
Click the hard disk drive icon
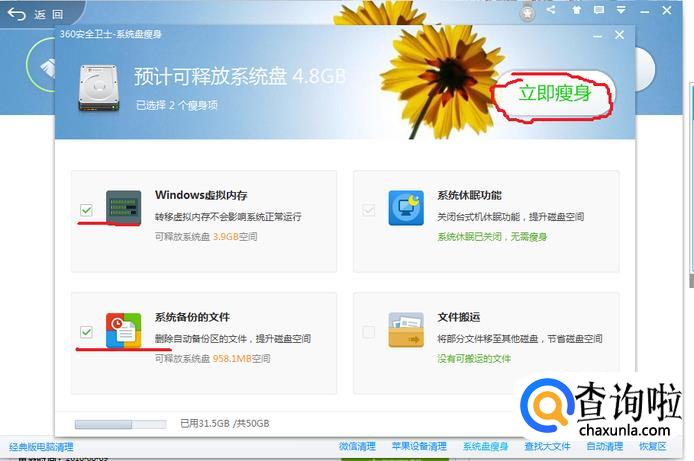click(x=99, y=88)
